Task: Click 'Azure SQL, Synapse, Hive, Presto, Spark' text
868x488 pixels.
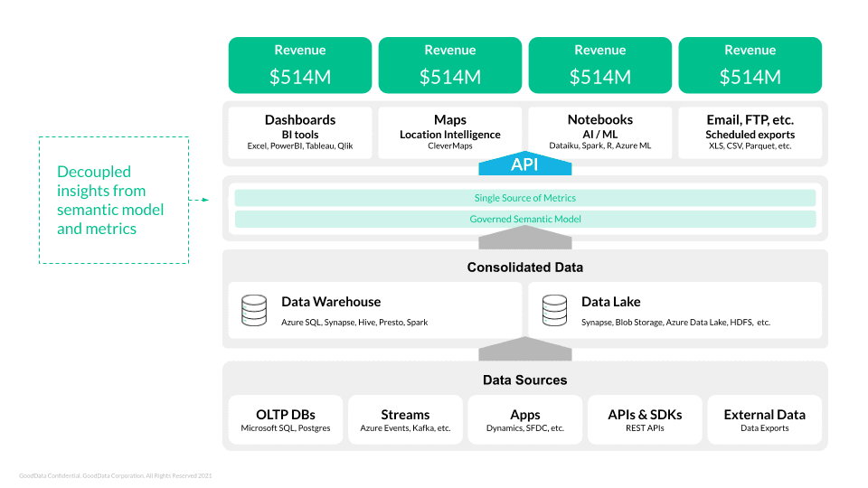Action: 354,322
